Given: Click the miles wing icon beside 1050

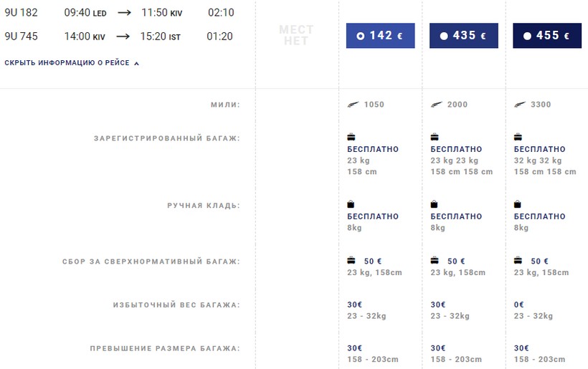Looking at the screenshot, I should [352, 105].
